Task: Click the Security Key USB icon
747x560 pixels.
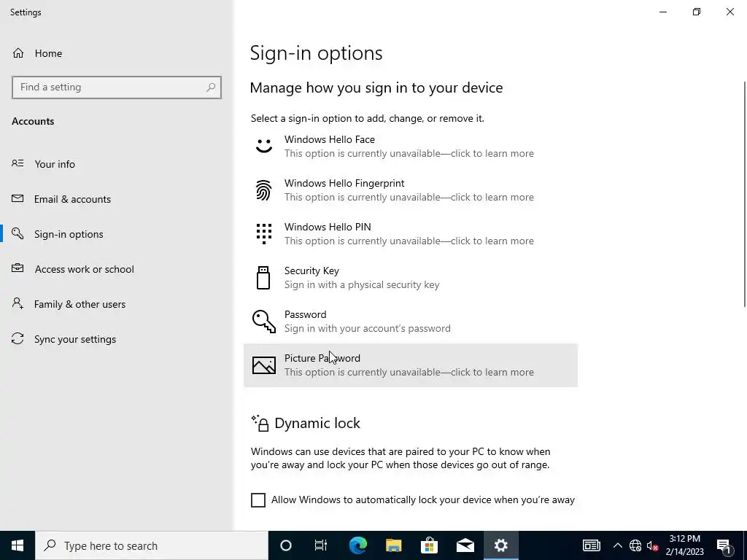Action: coord(263,278)
